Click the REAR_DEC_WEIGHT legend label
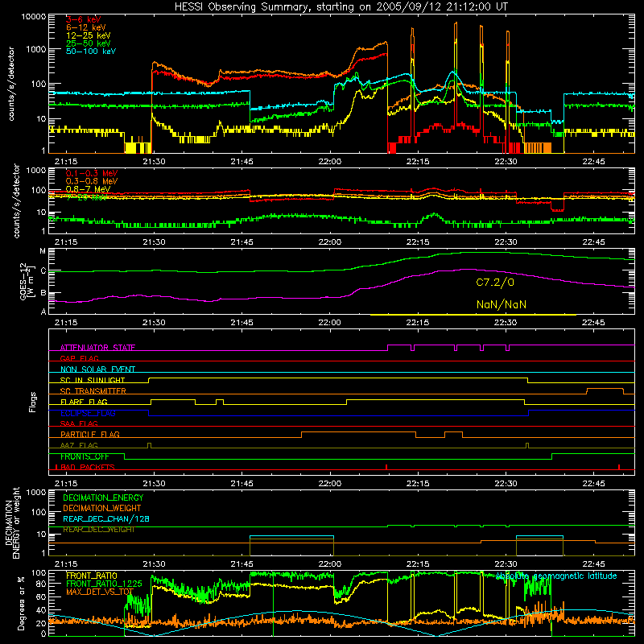This screenshot has height=644, width=644. coord(99,530)
